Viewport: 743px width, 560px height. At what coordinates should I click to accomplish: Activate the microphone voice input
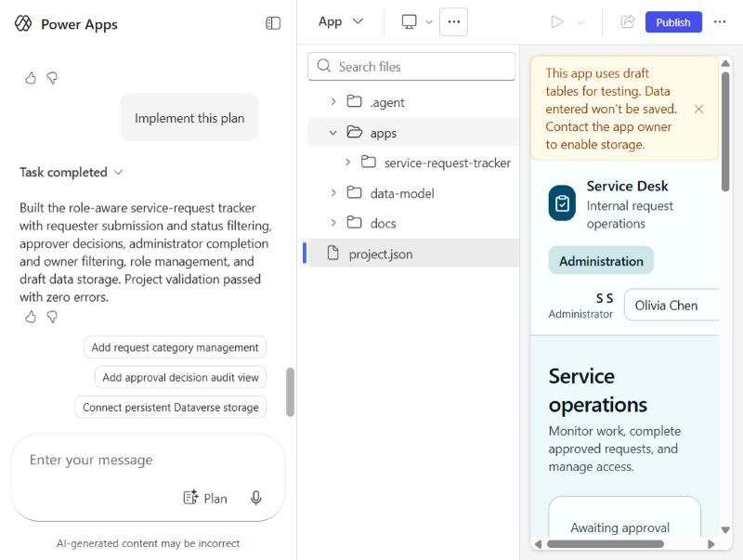click(x=256, y=498)
